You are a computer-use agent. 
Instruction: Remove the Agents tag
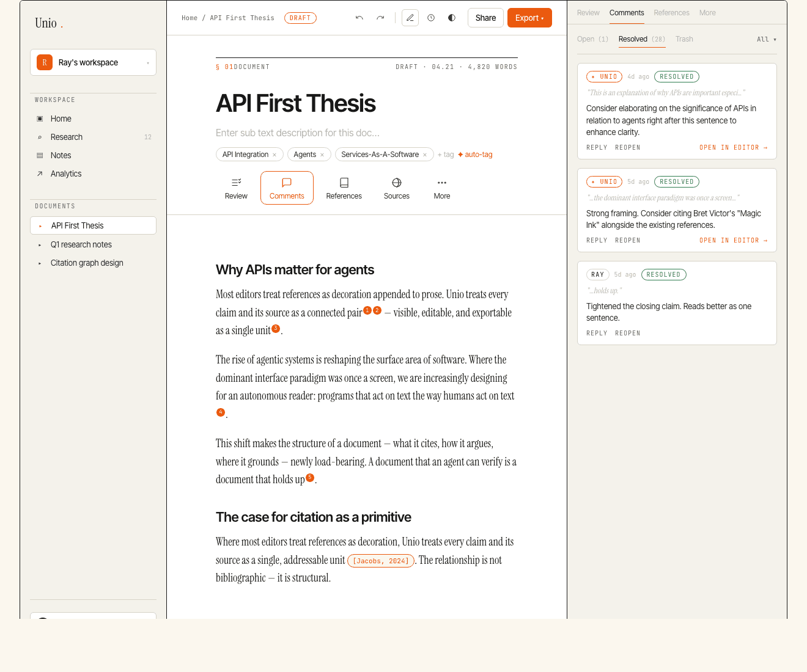pyautogui.click(x=322, y=155)
